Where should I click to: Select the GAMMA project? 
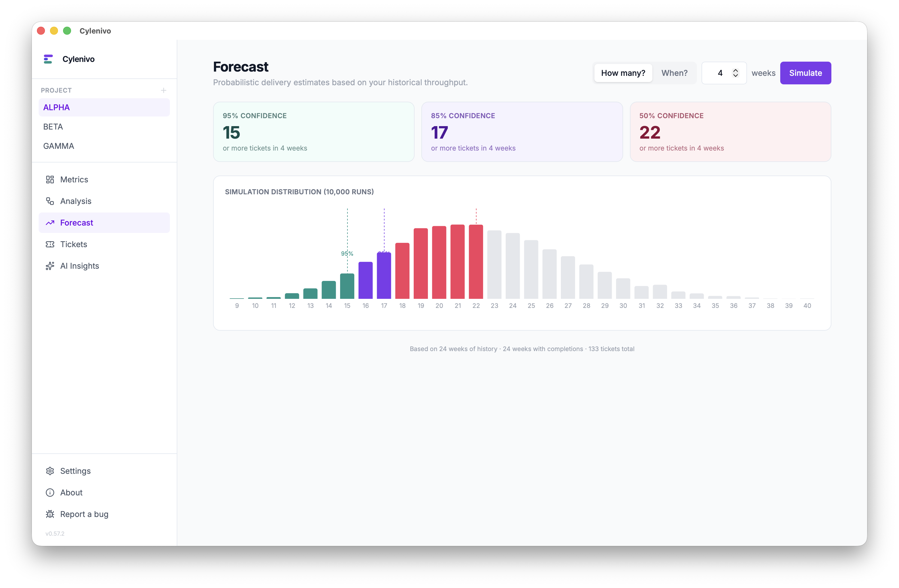[x=58, y=146]
